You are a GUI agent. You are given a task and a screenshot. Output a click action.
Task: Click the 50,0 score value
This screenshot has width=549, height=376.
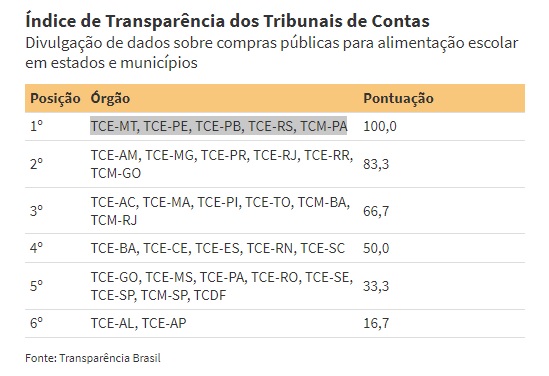pyautogui.click(x=376, y=248)
